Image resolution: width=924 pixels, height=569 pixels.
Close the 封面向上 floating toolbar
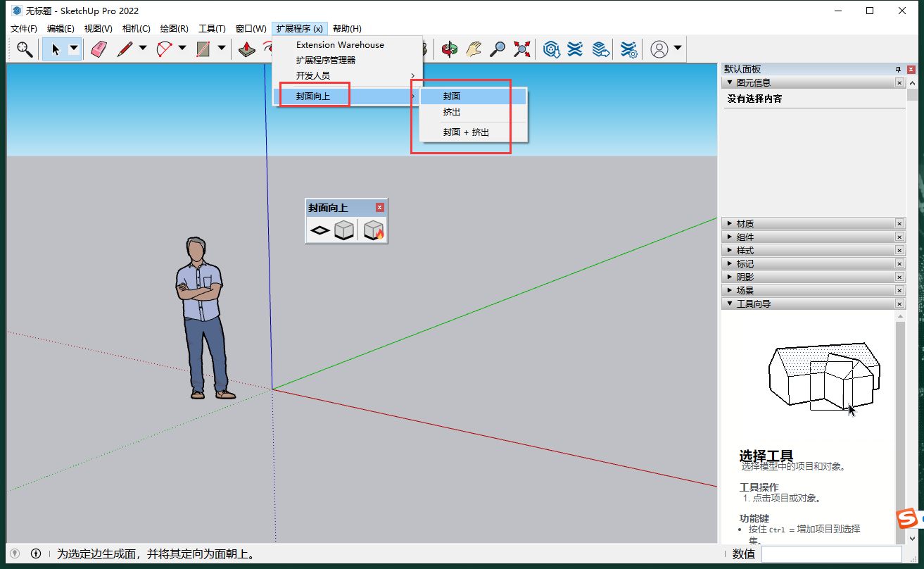pos(380,208)
